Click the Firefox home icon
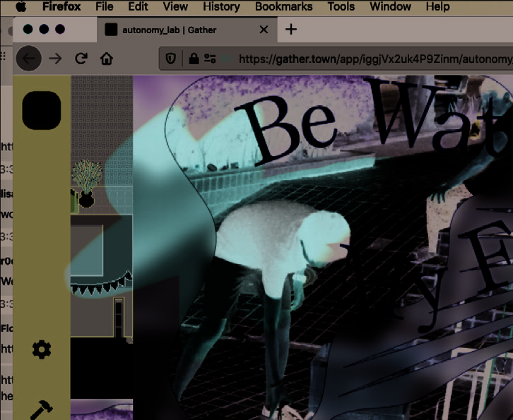513x420 pixels. [x=107, y=59]
